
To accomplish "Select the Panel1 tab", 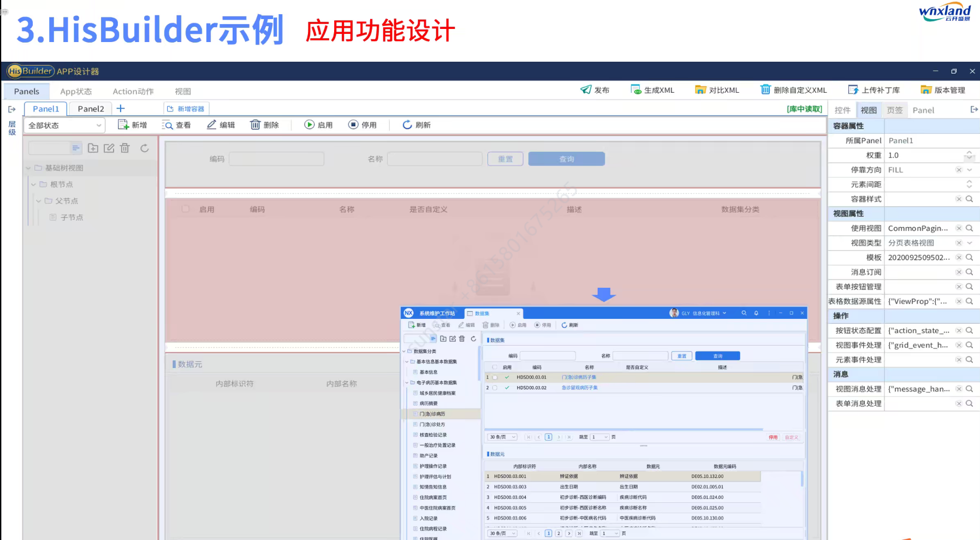I will coord(46,109).
